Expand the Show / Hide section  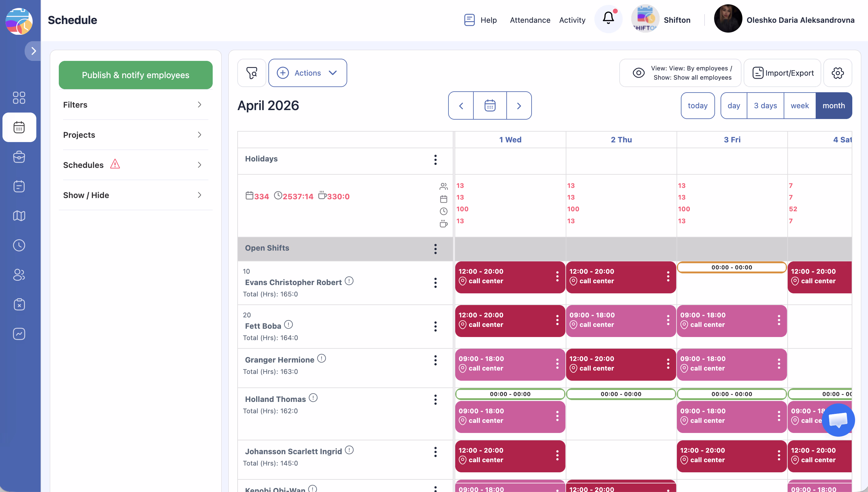(x=135, y=195)
